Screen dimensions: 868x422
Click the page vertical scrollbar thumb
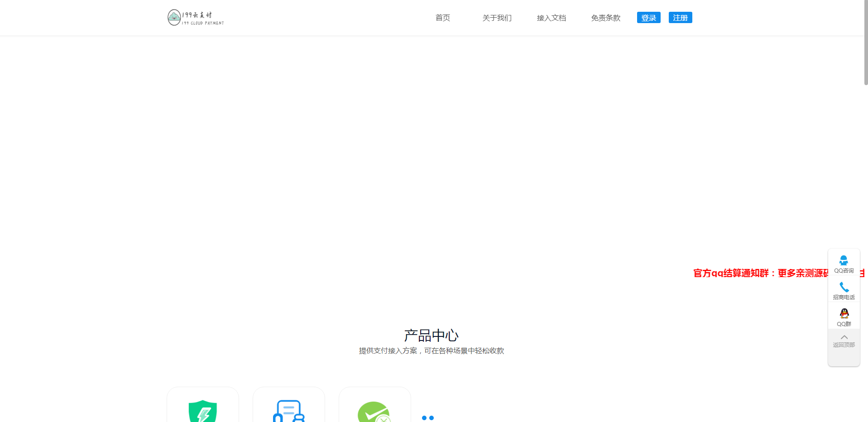[865, 43]
